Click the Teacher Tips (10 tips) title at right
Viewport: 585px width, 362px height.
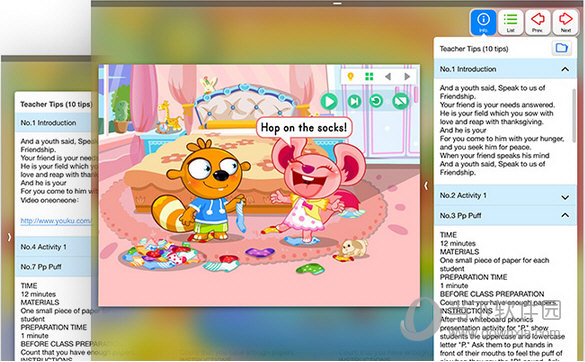click(474, 49)
